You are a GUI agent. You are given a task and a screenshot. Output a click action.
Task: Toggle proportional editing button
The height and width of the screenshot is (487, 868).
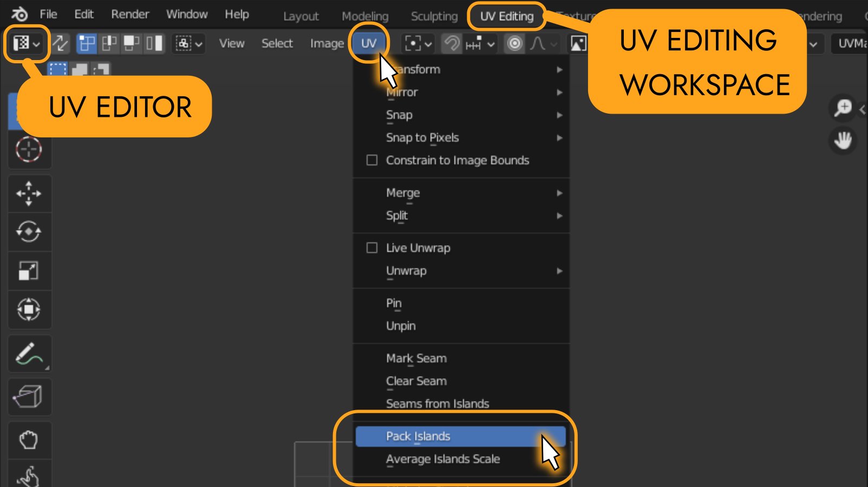coord(514,43)
